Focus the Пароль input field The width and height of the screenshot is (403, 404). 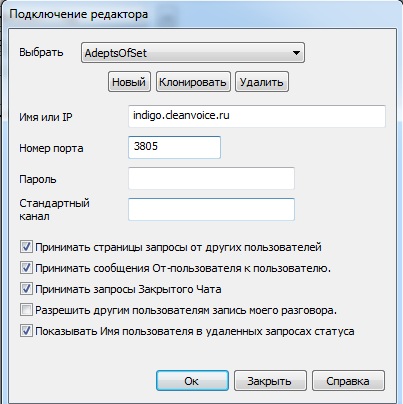coord(211,178)
